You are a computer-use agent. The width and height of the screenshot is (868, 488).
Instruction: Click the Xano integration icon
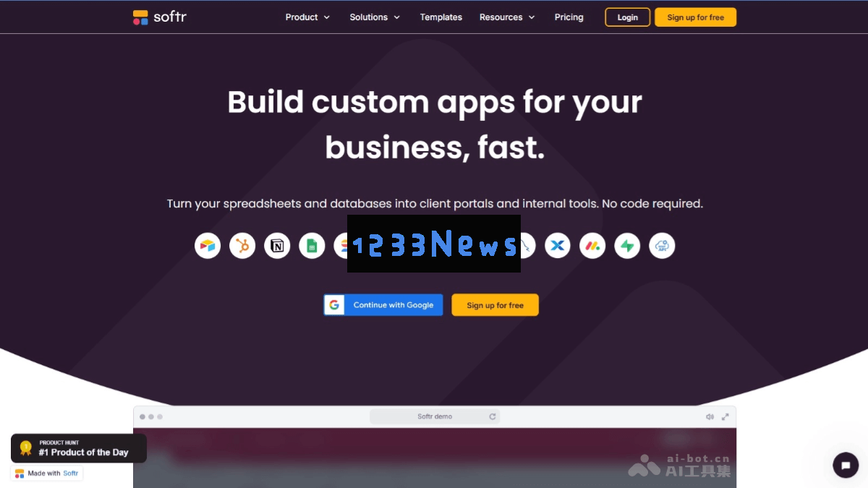(x=558, y=246)
